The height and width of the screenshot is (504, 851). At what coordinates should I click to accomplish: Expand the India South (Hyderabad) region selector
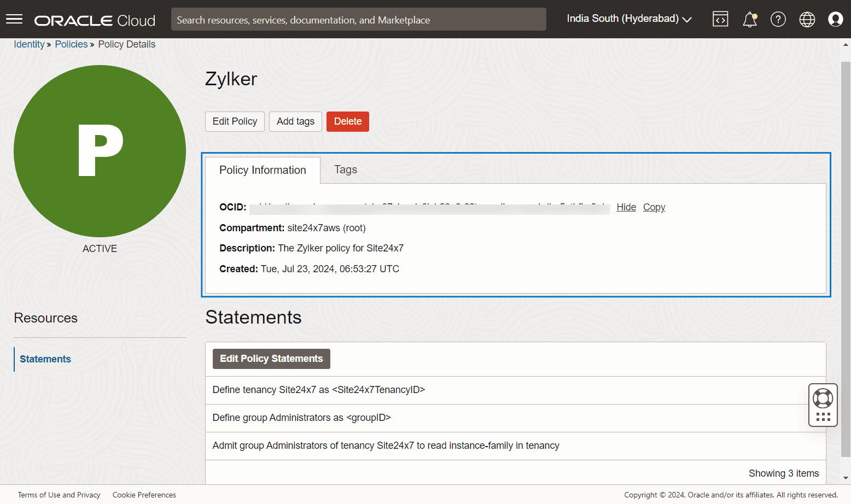(x=629, y=19)
